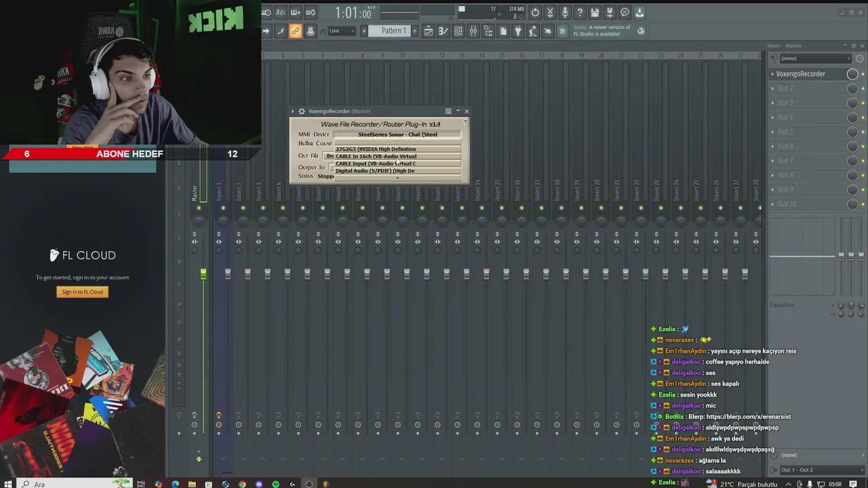868x488 pixels.
Task: Click Insert 1 volume fader
Action: [227, 274]
